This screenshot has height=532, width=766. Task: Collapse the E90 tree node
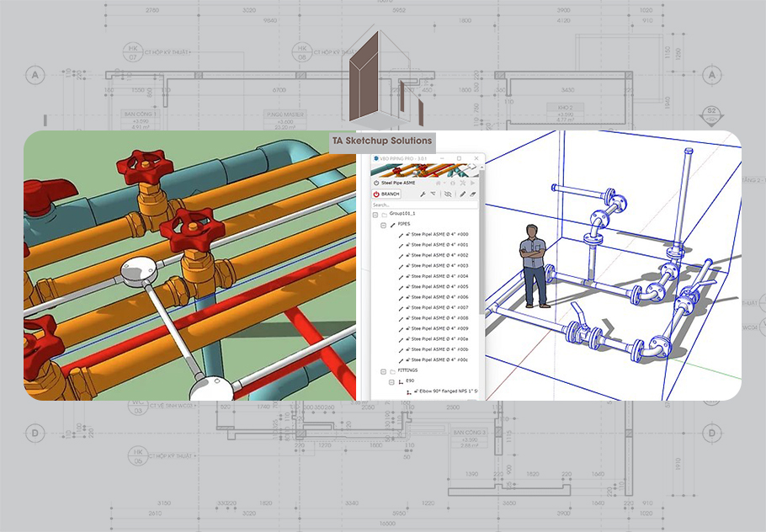pyautogui.click(x=391, y=381)
